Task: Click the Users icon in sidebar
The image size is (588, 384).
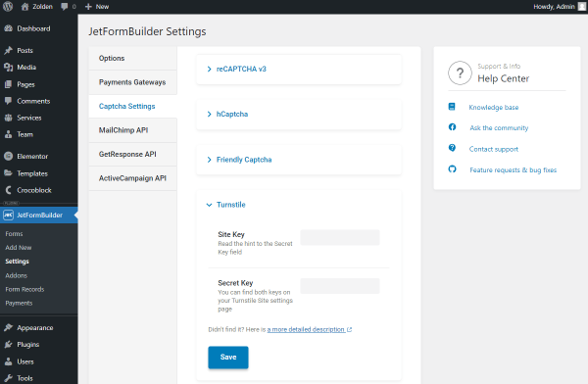Action: point(8,361)
